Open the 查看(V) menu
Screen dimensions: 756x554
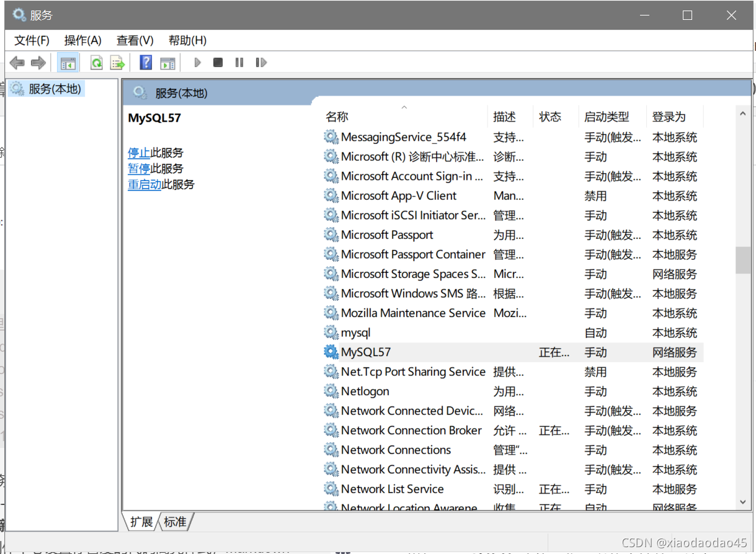pos(135,40)
